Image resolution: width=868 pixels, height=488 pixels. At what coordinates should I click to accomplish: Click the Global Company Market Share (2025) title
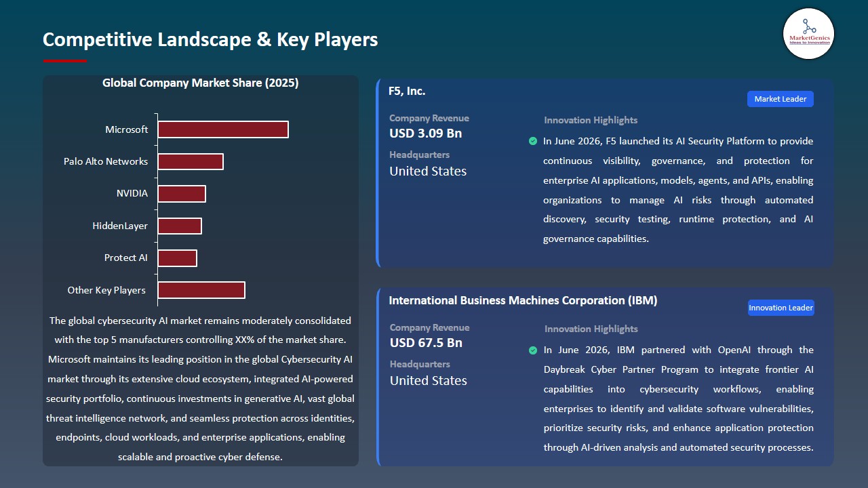(x=201, y=83)
